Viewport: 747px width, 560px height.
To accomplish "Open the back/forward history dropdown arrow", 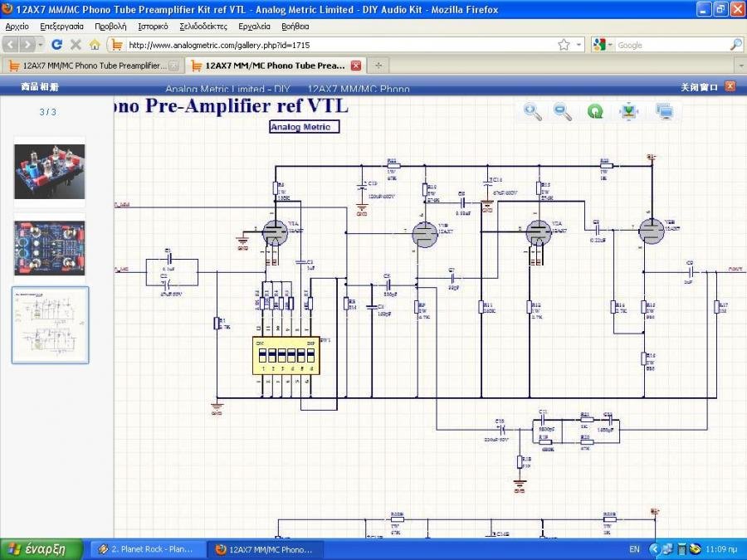I will click(41, 45).
